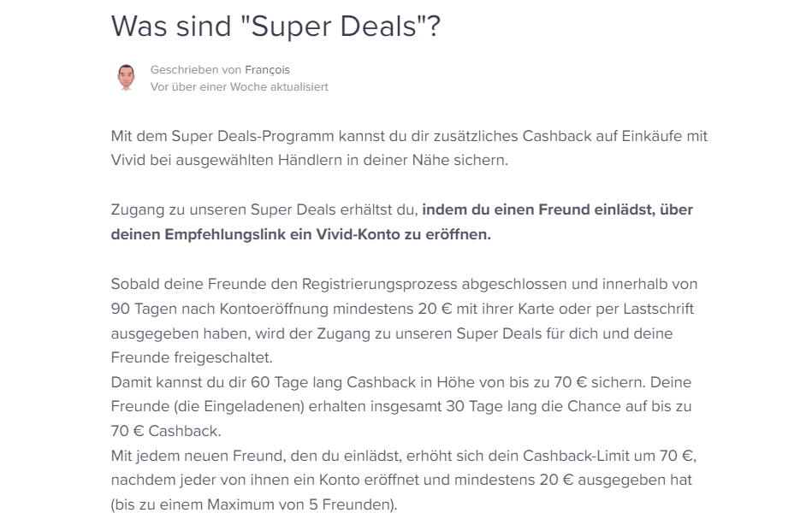
Task: Click the line starting 'Mit jedem neuen Freund'
Action: [x=403, y=456]
